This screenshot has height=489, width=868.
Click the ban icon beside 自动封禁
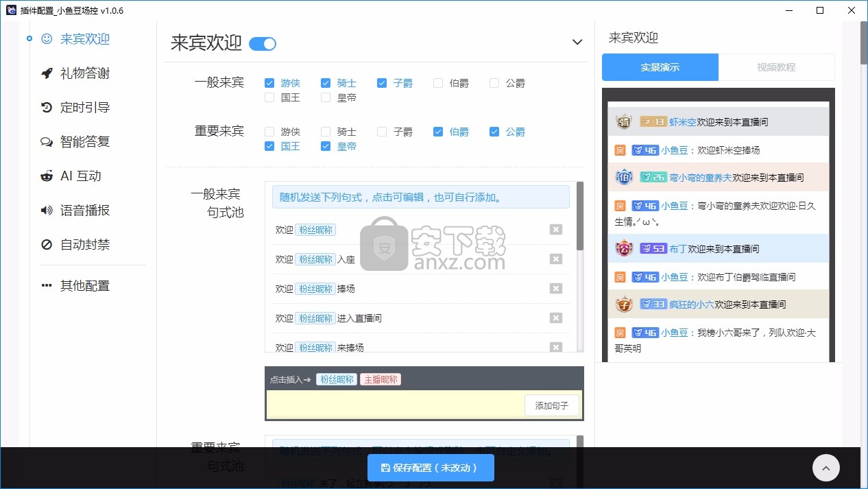point(47,245)
